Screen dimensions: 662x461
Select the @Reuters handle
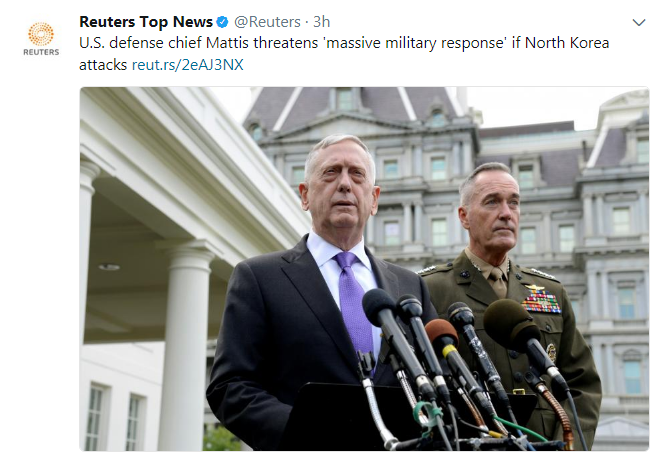267,22
